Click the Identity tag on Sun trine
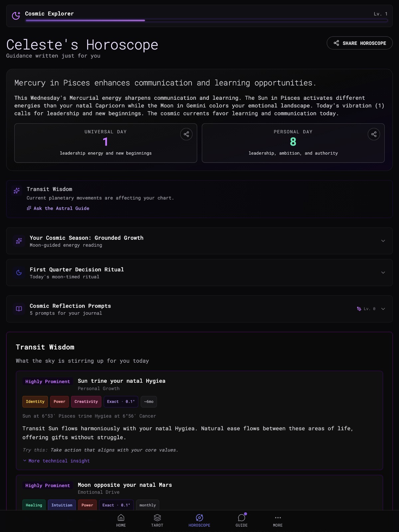This screenshot has width=399, height=532. pyautogui.click(x=35, y=402)
